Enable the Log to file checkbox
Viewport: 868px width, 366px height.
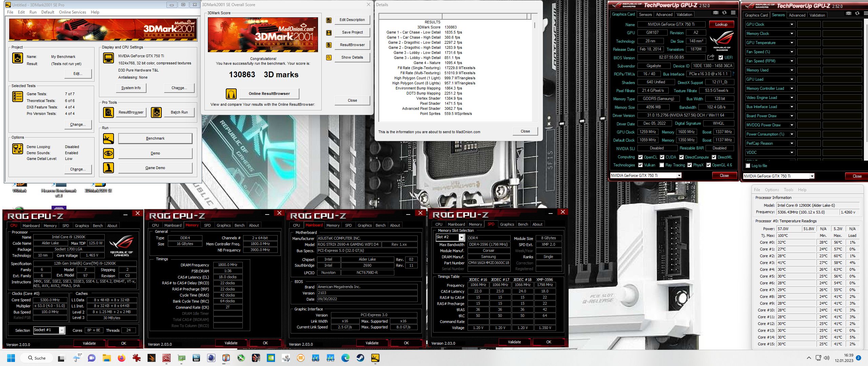pyautogui.click(x=748, y=166)
